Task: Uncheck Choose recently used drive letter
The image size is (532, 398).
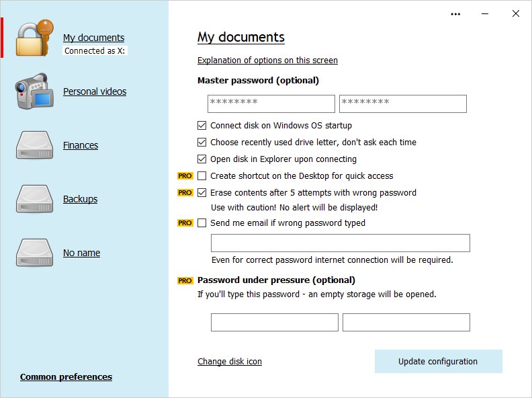Action: pos(202,143)
